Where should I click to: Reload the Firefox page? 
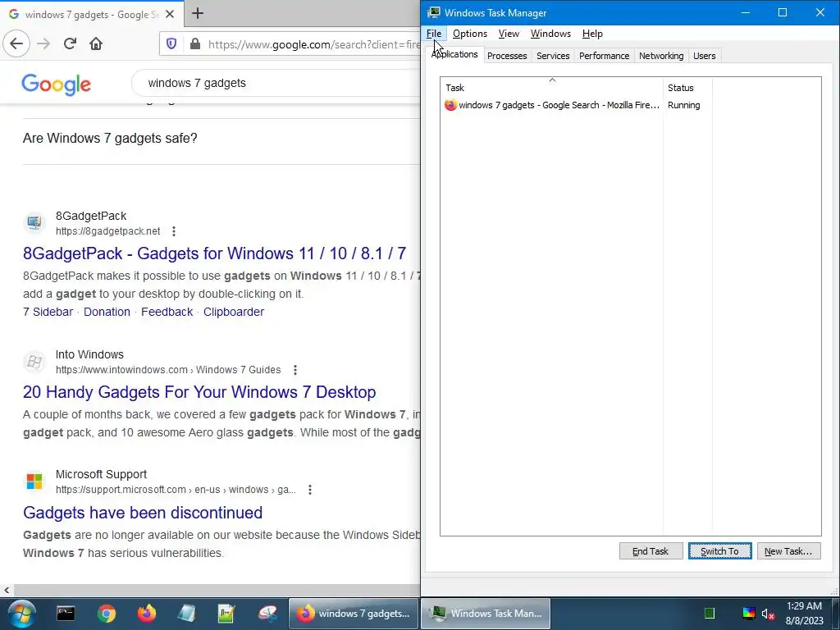pyautogui.click(x=70, y=43)
